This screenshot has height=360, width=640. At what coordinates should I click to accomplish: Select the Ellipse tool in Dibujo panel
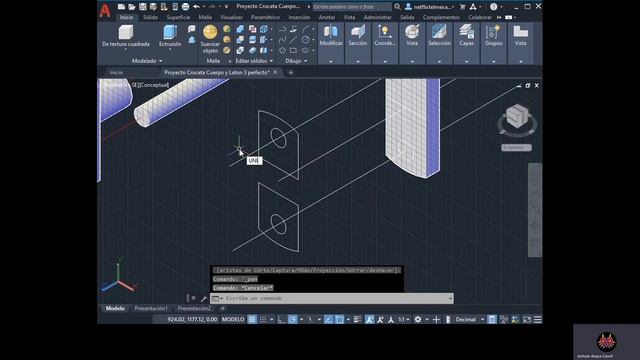click(305, 50)
